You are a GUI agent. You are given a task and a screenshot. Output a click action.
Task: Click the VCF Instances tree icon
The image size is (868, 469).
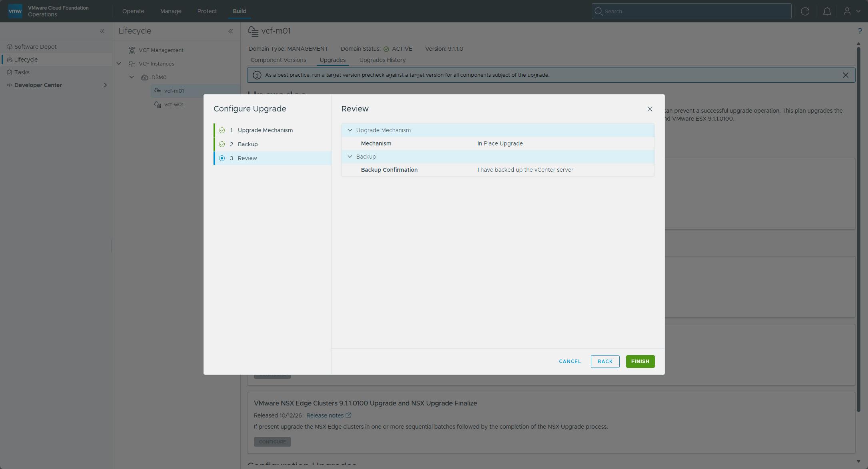132,64
